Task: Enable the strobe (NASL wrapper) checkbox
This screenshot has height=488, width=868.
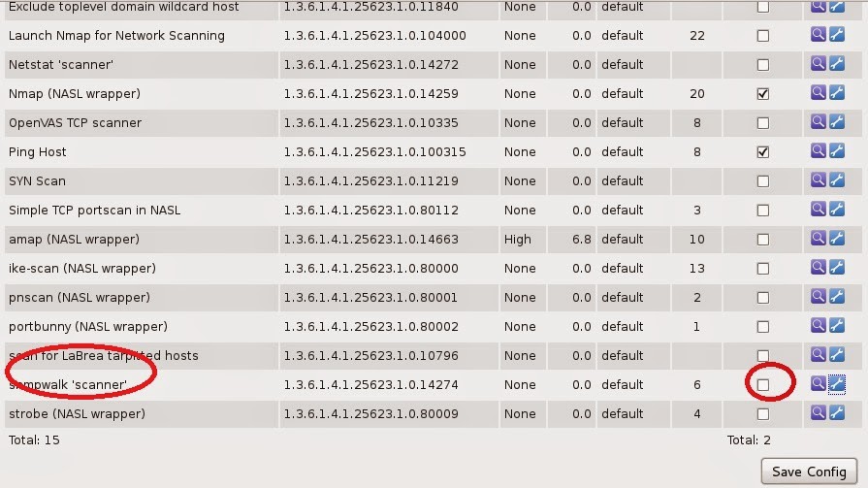Action: coord(763,414)
